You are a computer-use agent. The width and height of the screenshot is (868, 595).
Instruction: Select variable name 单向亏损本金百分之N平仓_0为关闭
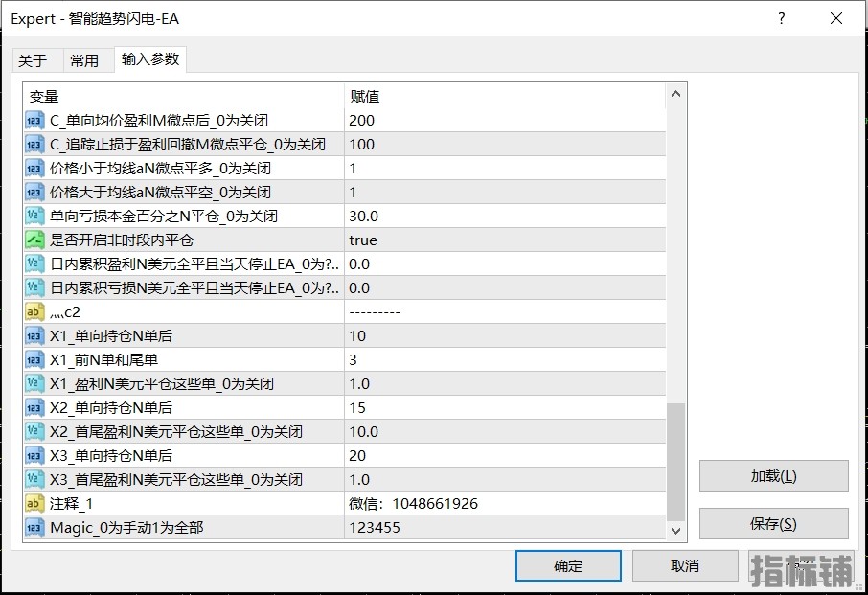coord(164,217)
